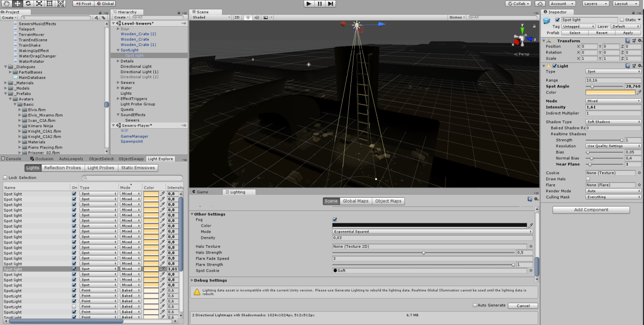This screenshot has height=325, width=644.
Task: Select the Rotate tool
Action: pyautogui.click(x=28, y=4)
